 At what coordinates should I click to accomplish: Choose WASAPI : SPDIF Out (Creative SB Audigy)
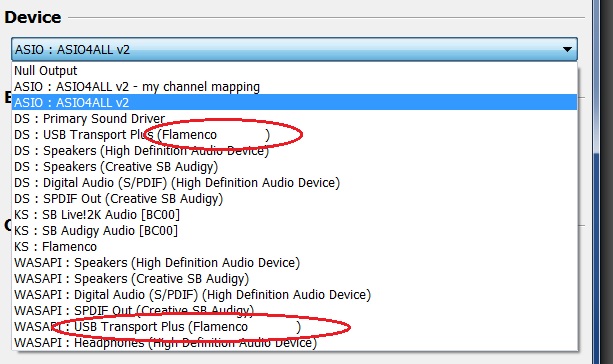294,310
